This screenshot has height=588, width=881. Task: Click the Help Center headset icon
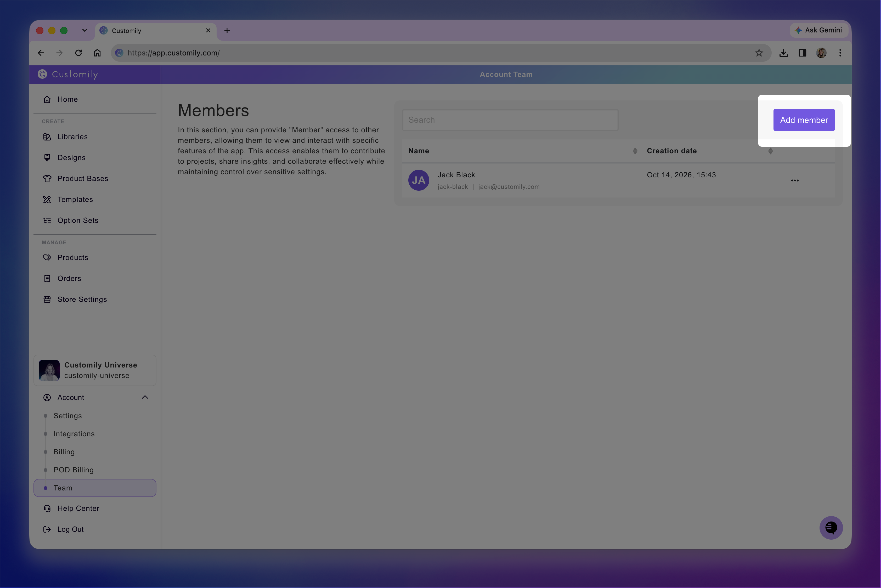47,508
